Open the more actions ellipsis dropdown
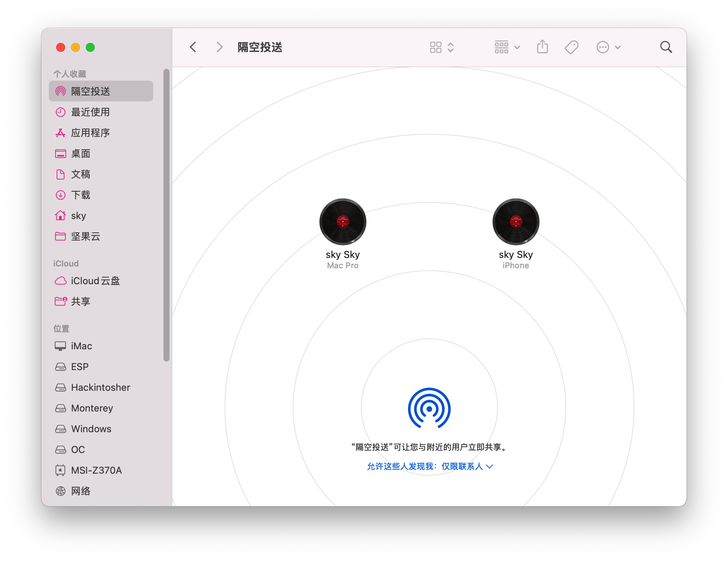The width and height of the screenshot is (728, 561). pyautogui.click(x=608, y=47)
